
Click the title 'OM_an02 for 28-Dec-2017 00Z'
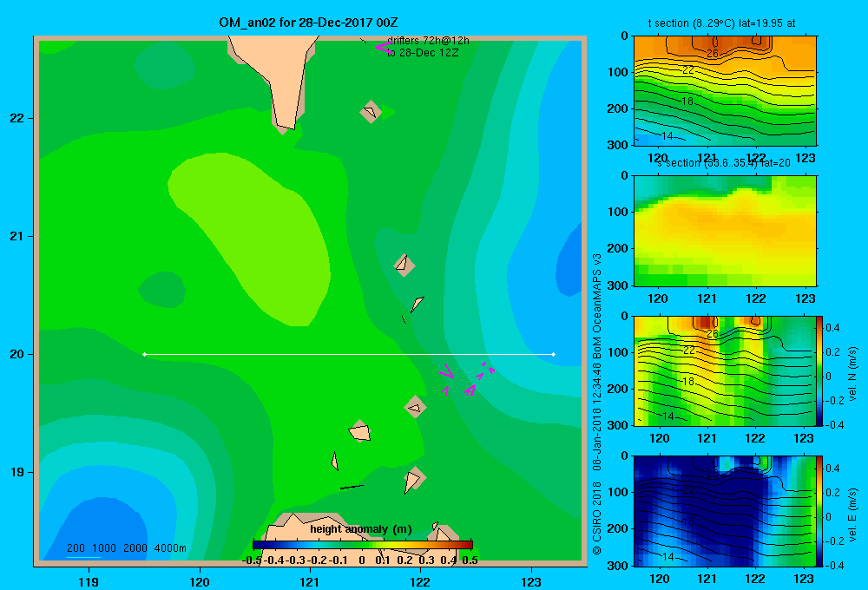coord(308,23)
